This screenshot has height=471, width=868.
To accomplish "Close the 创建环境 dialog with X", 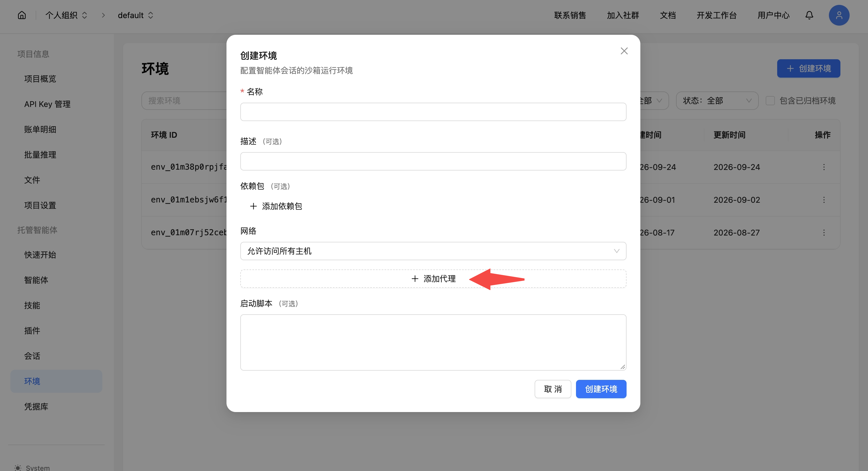I will [624, 51].
